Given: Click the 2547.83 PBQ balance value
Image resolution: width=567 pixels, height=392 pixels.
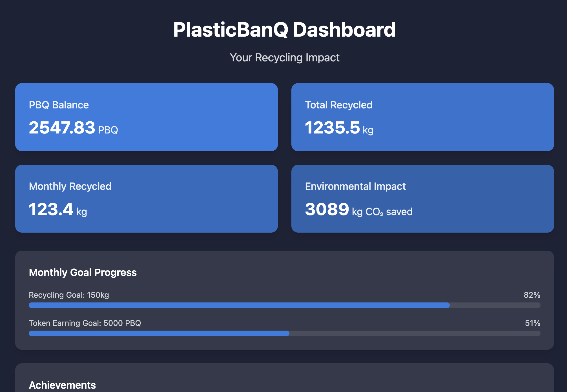Looking at the screenshot, I should click(x=73, y=128).
